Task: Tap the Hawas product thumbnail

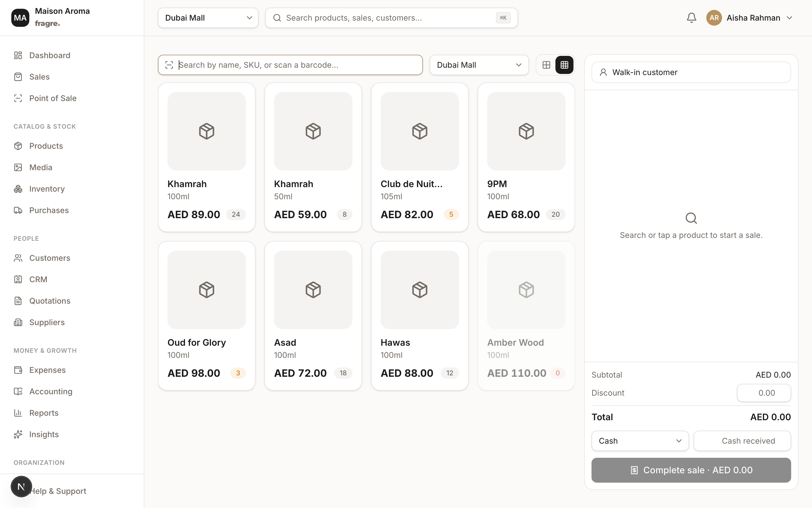Action: 420,290
